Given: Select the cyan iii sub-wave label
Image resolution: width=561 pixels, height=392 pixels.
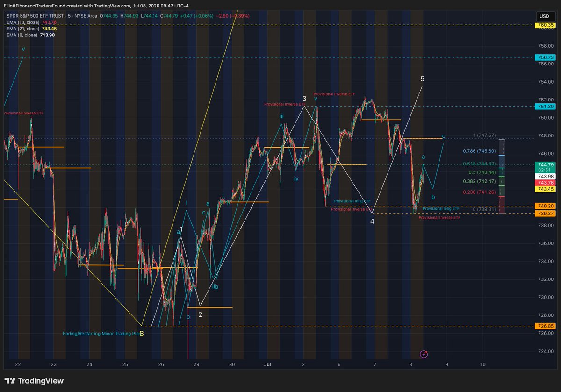Looking at the screenshot, I should [281, 116].
